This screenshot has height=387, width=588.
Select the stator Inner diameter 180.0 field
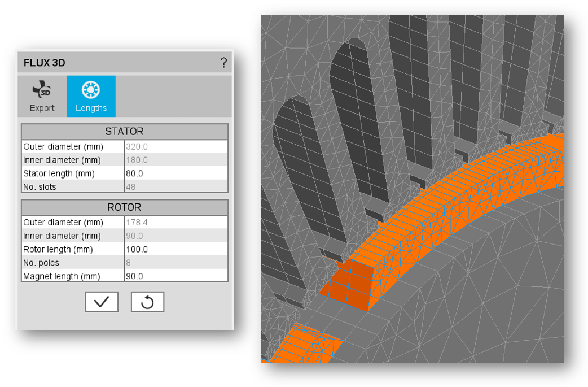tap(175, 160)
